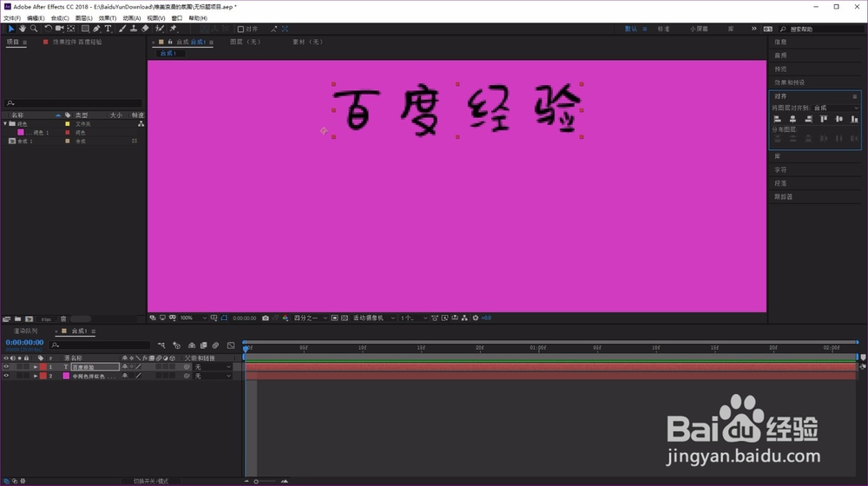Select the Pen tool
Image resolution: width=868 pixels, height=486 pixels.
[97, 29]
